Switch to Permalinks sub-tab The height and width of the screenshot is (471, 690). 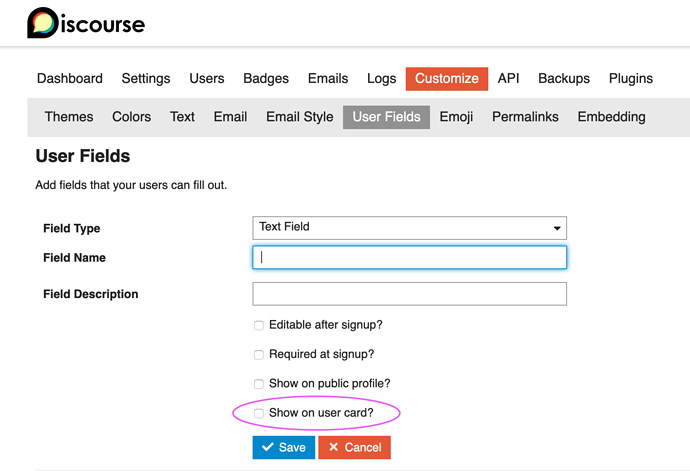[525, 117]
